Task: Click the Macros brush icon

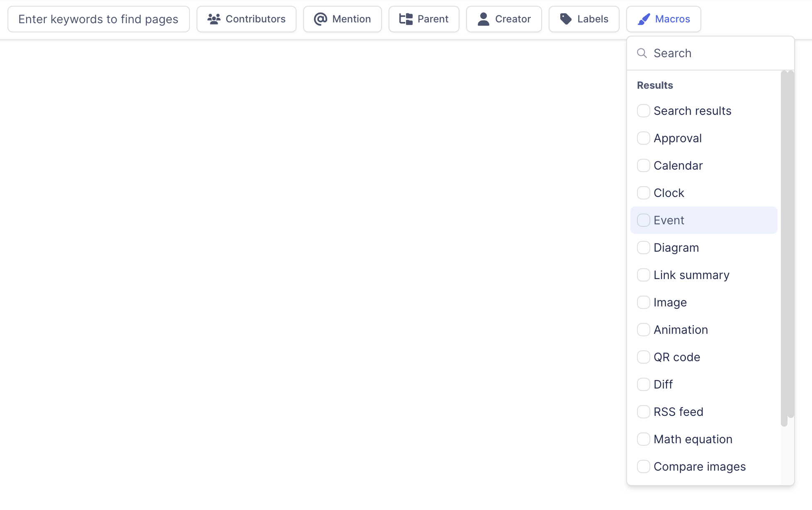Action: point(644,19)
